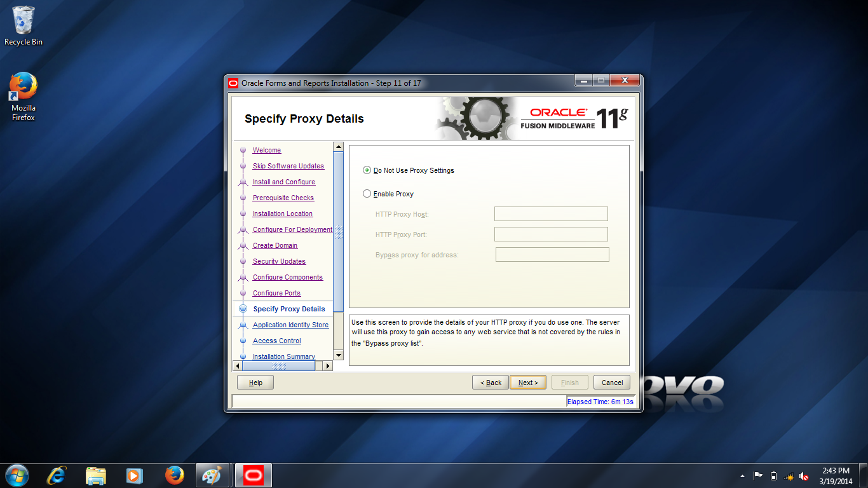
Task: Go to Installation Location step
Action: click(283, 213)
